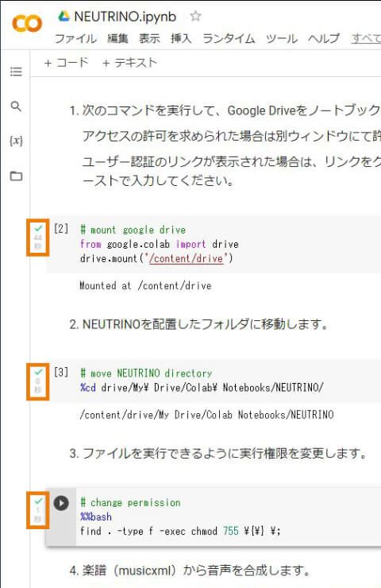The height and width of the screenshot is (588, 381).
Task: Star the NEUTRINO.ipynb notebook
Action: pyautogui.click(x=195, y=16)
